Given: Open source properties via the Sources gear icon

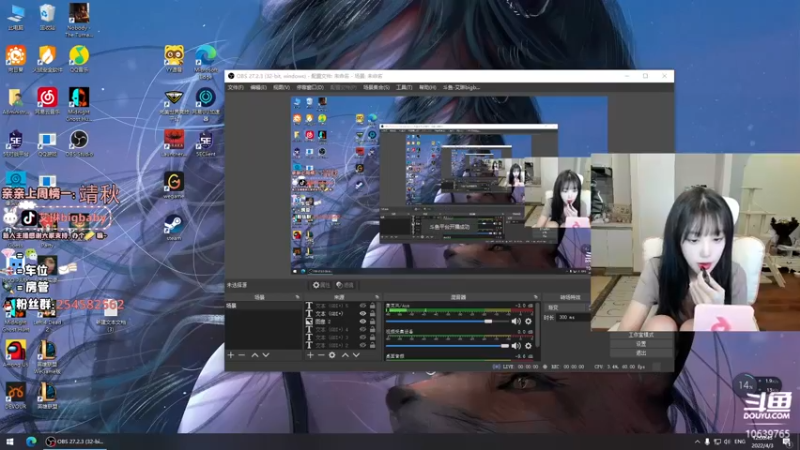Looking at the screenshot, I should (332, 355).
